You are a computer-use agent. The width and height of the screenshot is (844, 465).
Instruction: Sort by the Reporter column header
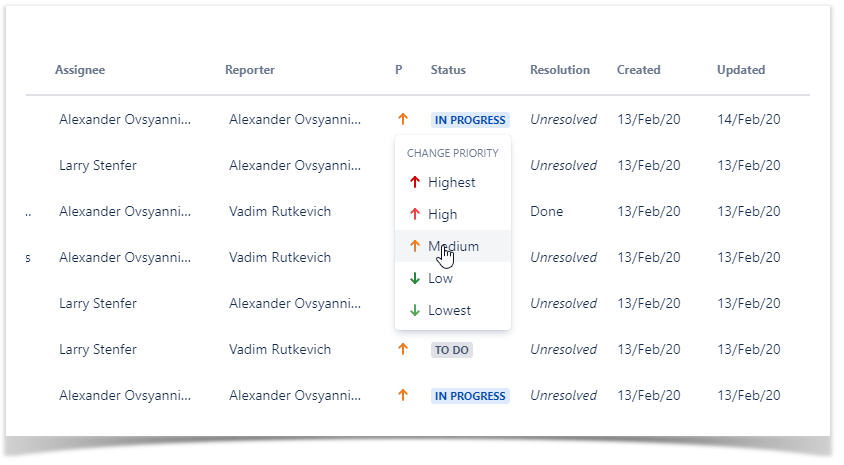point(250,70)
